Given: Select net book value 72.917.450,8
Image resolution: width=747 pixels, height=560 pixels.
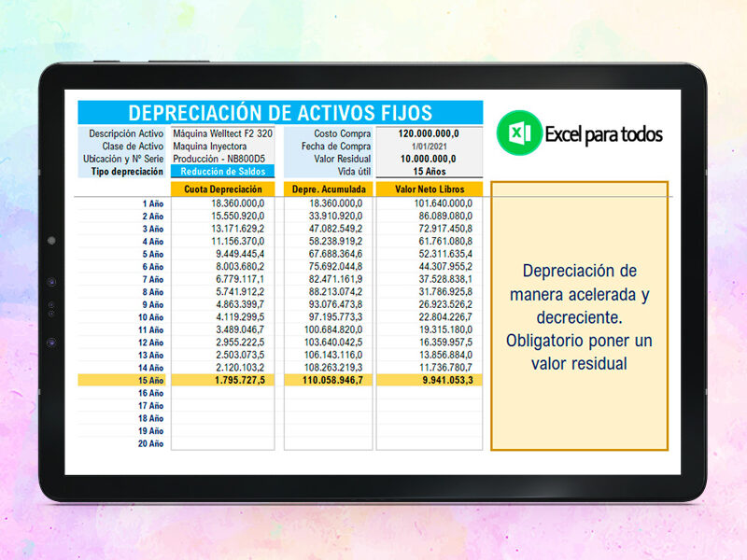Looking at the screenshot, I should coord(445,229).
